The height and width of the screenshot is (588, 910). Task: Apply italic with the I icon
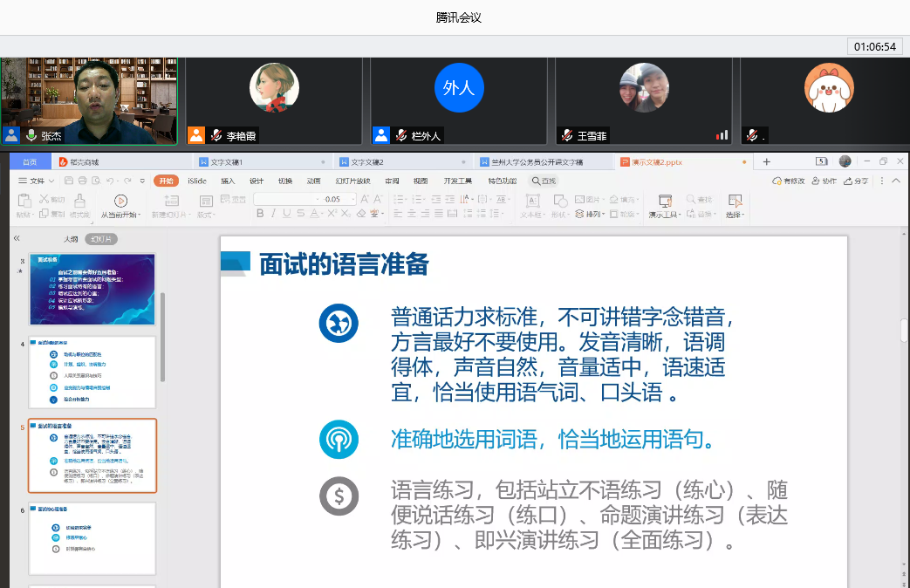[273, 214]
